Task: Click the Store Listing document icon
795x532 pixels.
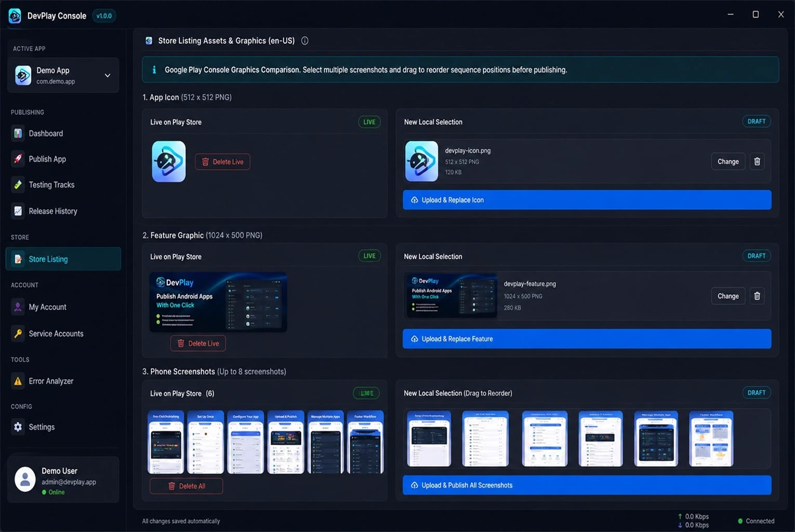Action: 18,259
